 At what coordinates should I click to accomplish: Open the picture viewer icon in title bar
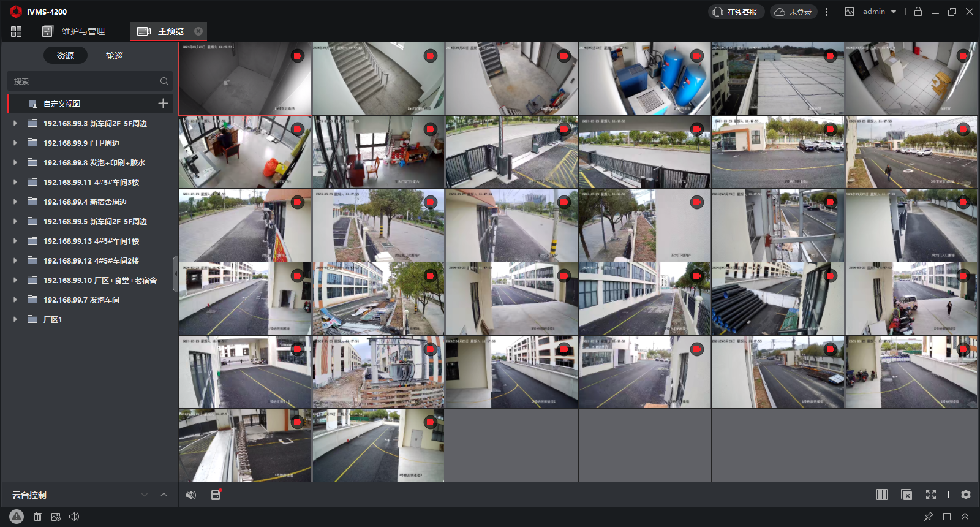point(850,12)
